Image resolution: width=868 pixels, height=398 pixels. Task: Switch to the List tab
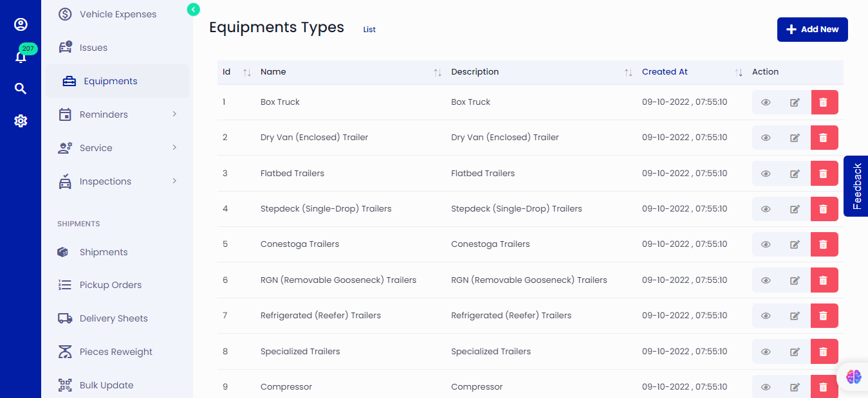[369, 29]
